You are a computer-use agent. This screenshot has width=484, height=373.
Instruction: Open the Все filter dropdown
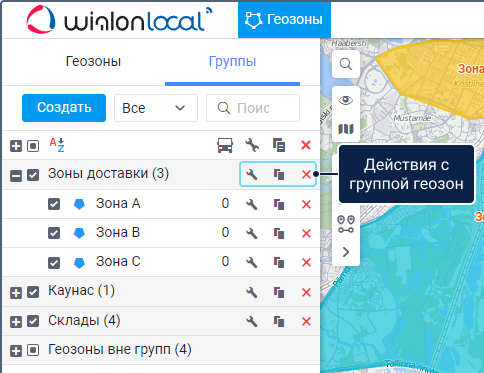156,108
